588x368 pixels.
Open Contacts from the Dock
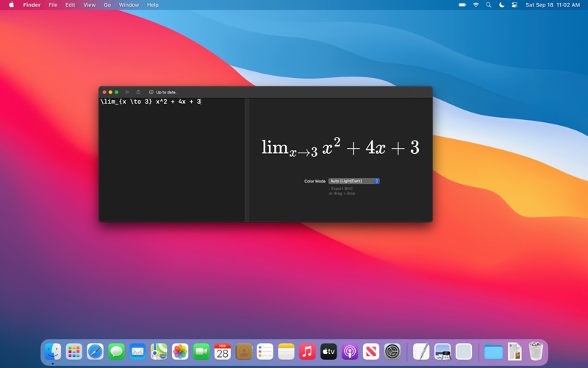244,352
